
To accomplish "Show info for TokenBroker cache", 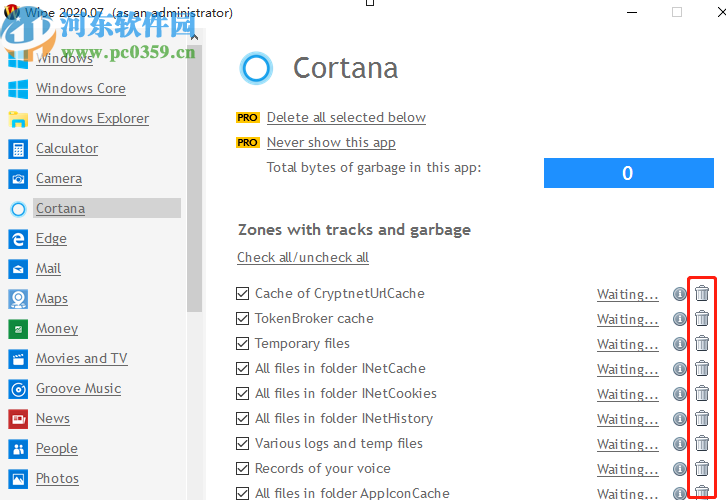I will point(679,319).
